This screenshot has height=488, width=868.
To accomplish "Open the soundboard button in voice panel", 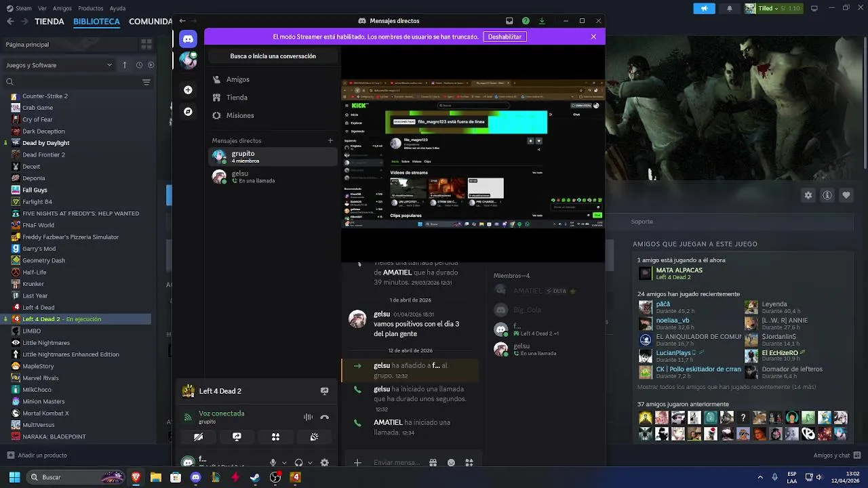I will [314, 437].
